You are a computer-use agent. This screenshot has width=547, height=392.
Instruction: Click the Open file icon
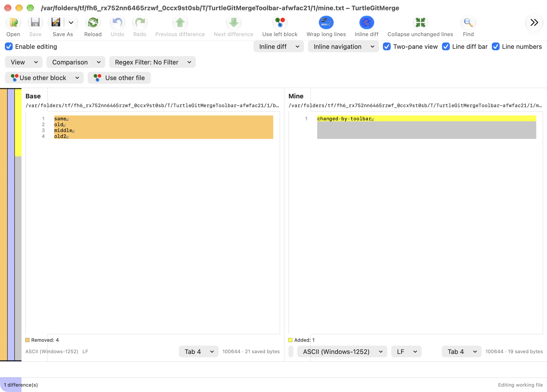click(13, 23)
